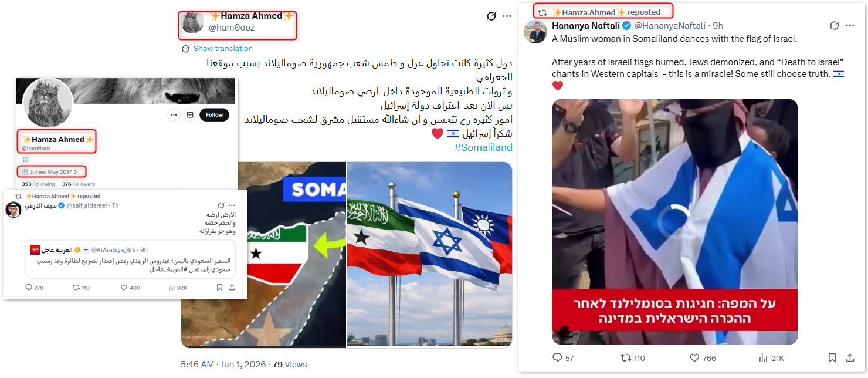Expand Joined May 2017 account details chevron
Viewport: 868px width, 378px height.
75,172
